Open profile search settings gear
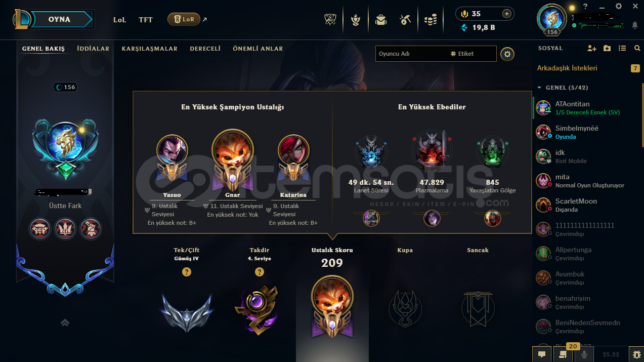The image size is (644, 362). (507, 54)
